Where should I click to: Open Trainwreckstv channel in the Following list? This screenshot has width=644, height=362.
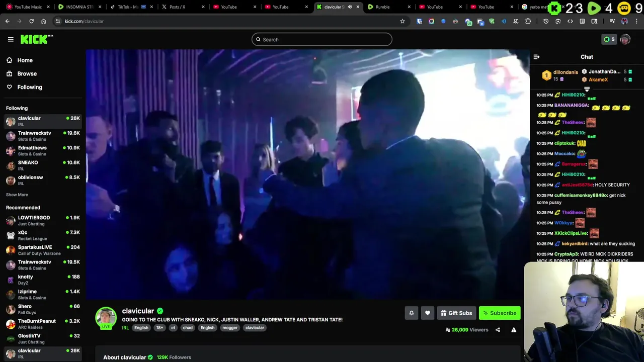pyautogui.click(x=43, y=136)
